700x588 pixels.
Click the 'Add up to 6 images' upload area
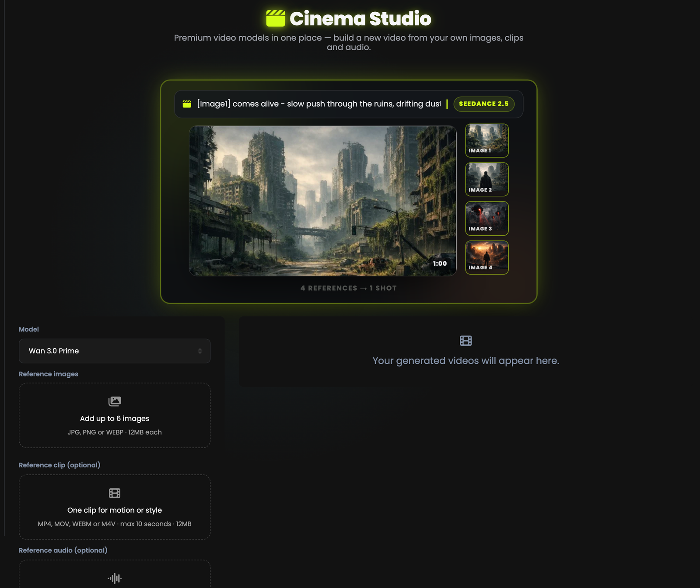point(115,415)
